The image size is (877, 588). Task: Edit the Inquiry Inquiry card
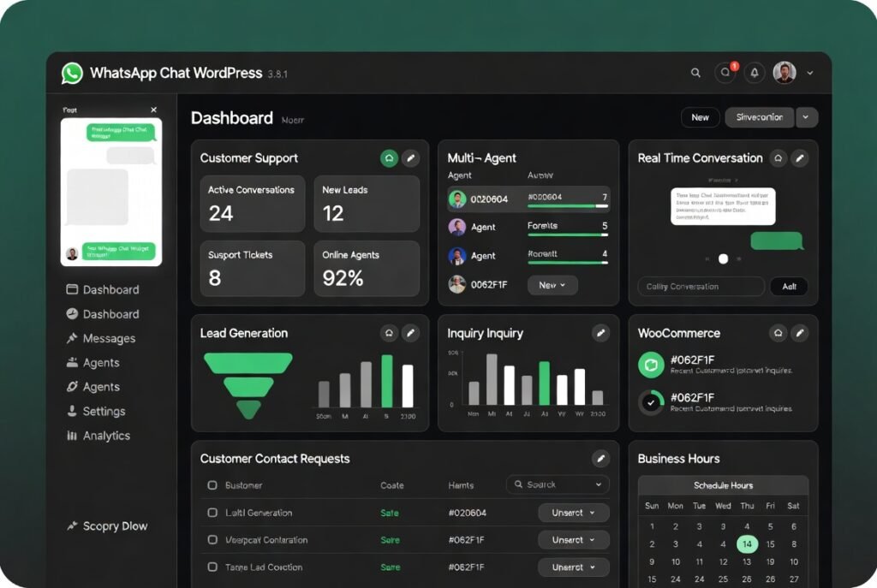tap(600, 333)
